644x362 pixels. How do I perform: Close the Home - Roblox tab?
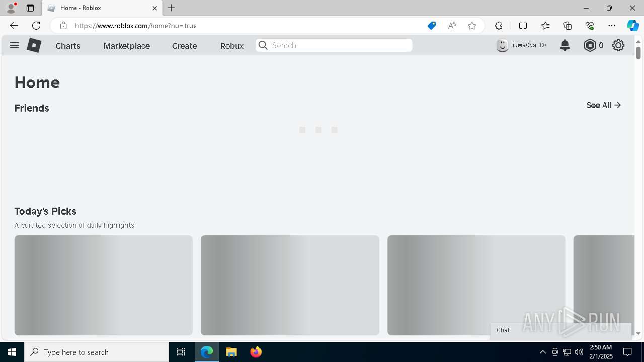pyautogui.click(x=155, y=8)
